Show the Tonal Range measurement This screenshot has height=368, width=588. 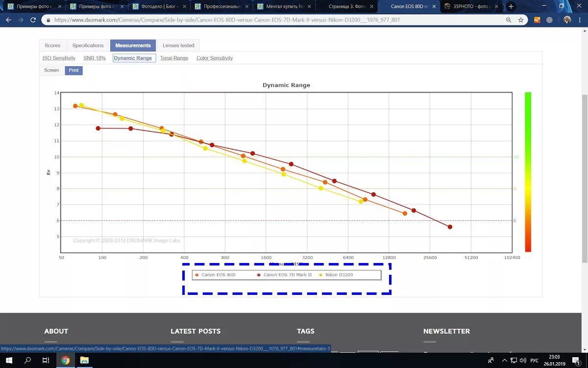174,58
